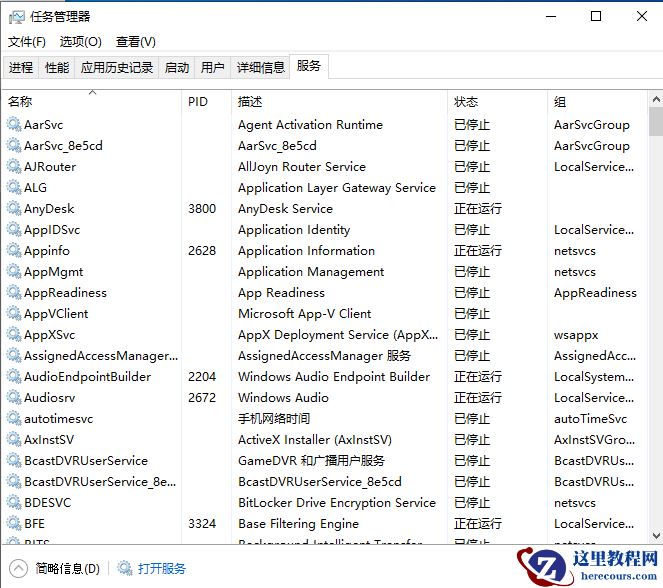Switch to the 详细信息 tab

[x=260, y=68]
